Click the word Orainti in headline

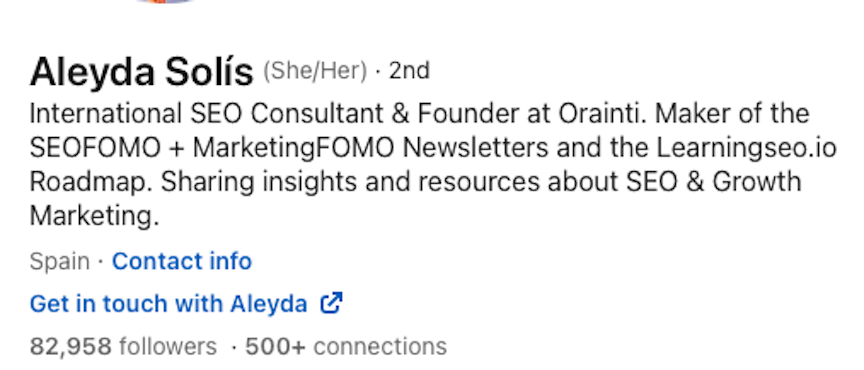click(602, 114)
